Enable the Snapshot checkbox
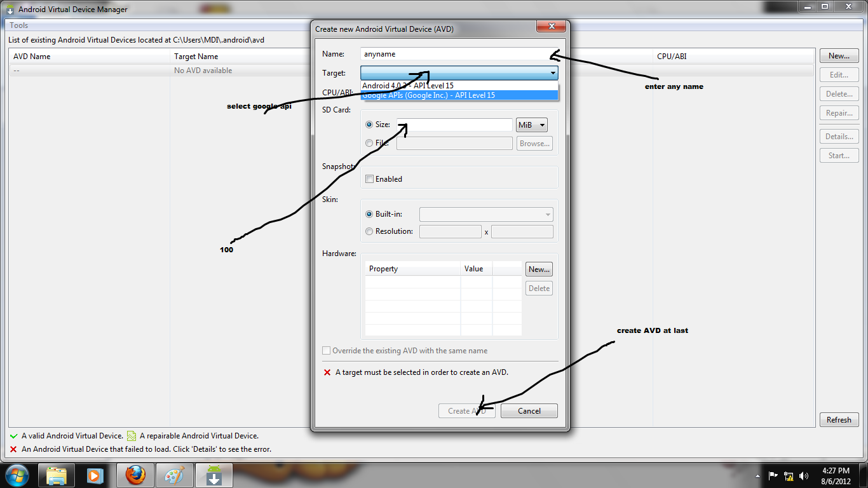Screen dimensions: 868x488 point(369,179)
